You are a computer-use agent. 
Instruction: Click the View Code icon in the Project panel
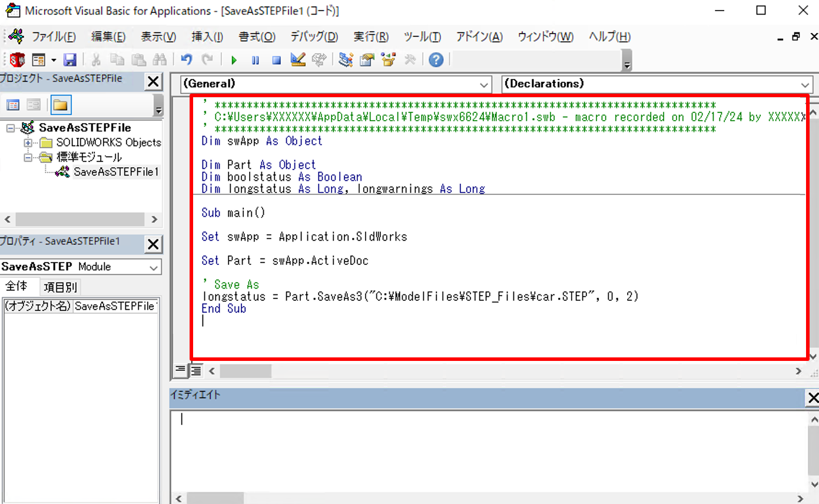(13, 105)
